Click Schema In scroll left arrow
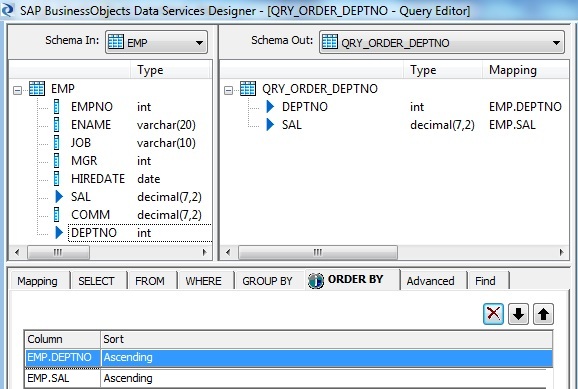 pos(17,253)
